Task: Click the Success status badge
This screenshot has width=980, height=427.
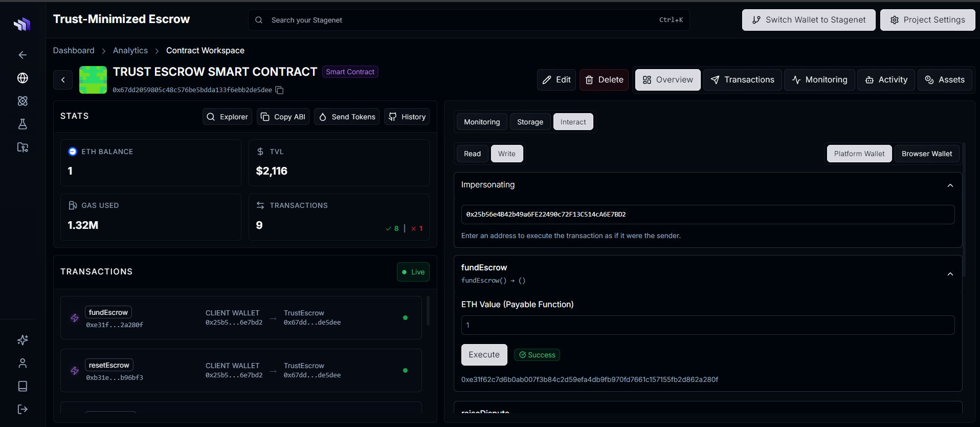Action: [537, 355]
